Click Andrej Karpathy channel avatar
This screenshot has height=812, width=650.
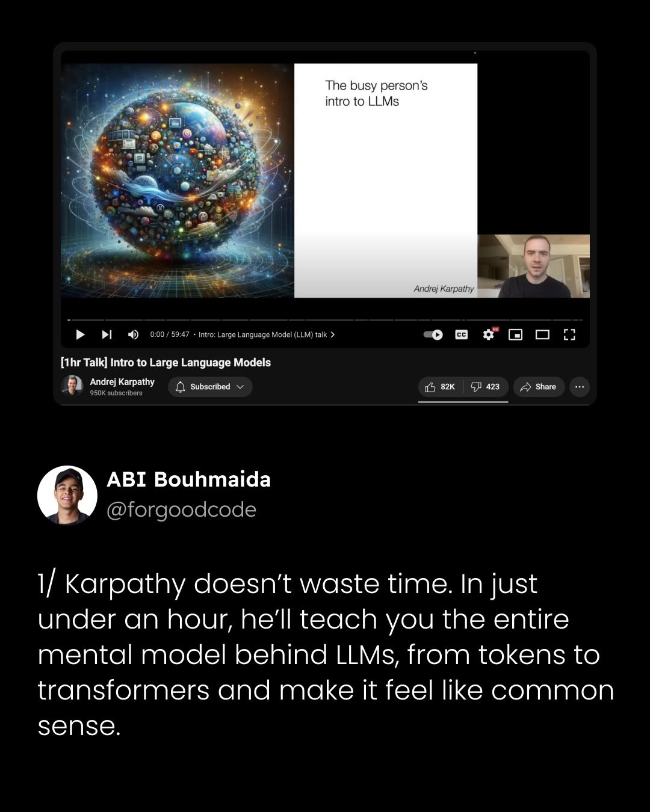[72, 386]
